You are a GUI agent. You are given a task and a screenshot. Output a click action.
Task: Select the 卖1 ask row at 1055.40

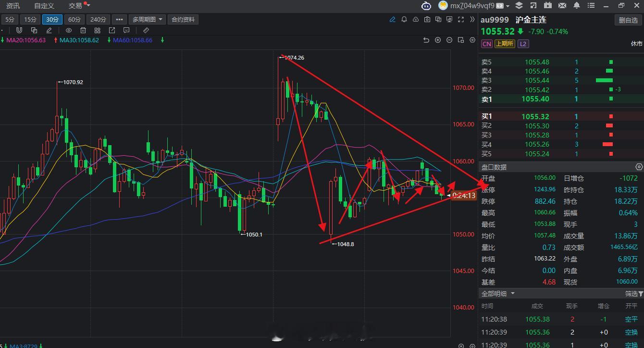tap(561, 99)
